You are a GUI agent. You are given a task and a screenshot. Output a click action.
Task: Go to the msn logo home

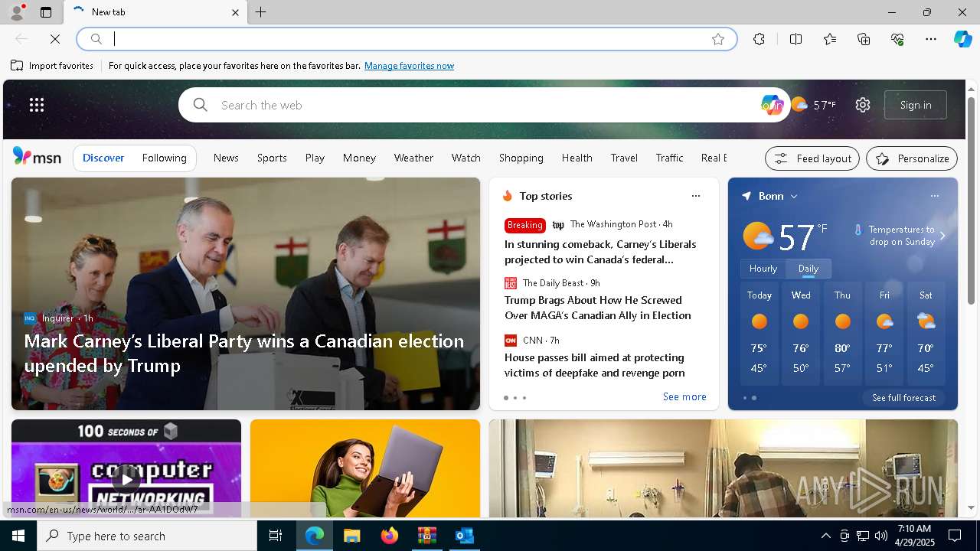pos(37,157)
